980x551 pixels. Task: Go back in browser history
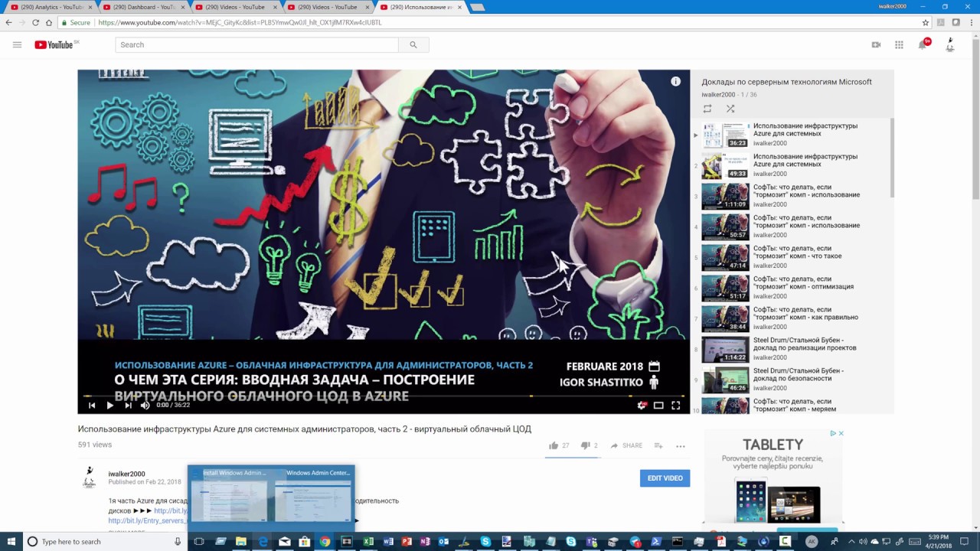[x=9, y=23]
